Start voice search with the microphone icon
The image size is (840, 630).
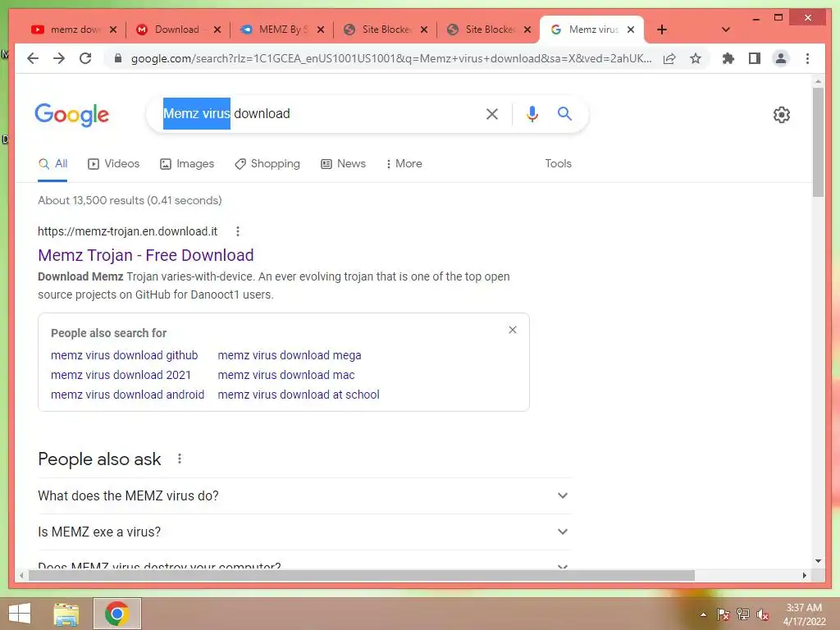click(x=532, y=113)
